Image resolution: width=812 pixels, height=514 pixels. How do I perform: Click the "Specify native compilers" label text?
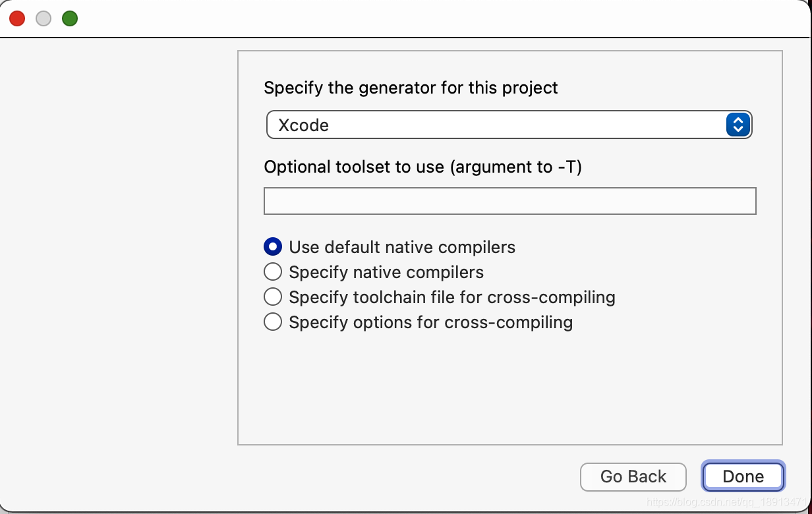tap(386, 272)
